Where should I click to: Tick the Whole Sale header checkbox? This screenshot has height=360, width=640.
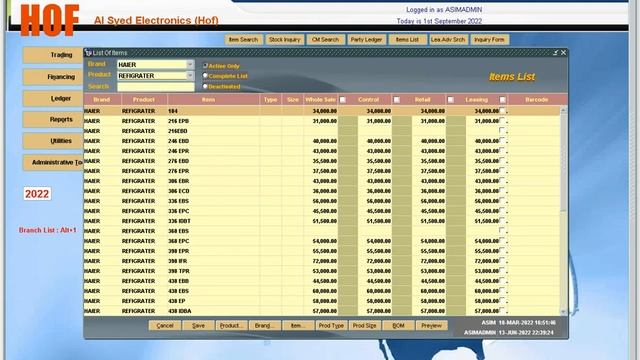(343, 100)
